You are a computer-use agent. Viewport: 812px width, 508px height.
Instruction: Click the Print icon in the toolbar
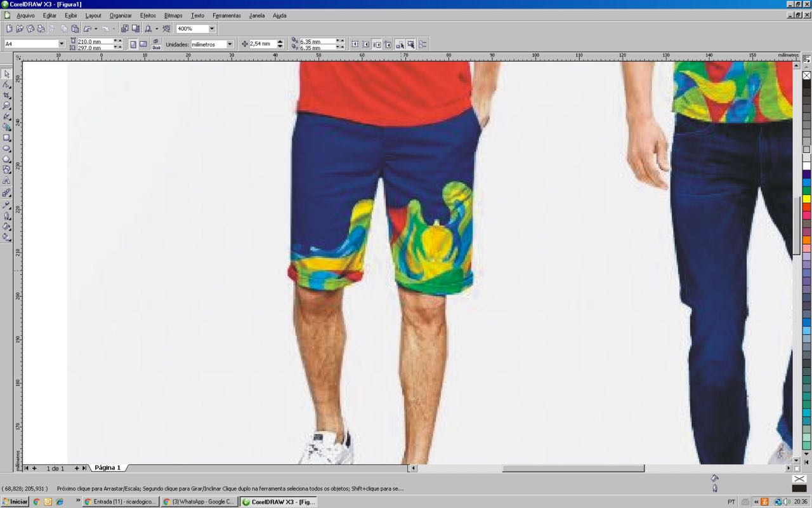40,29
